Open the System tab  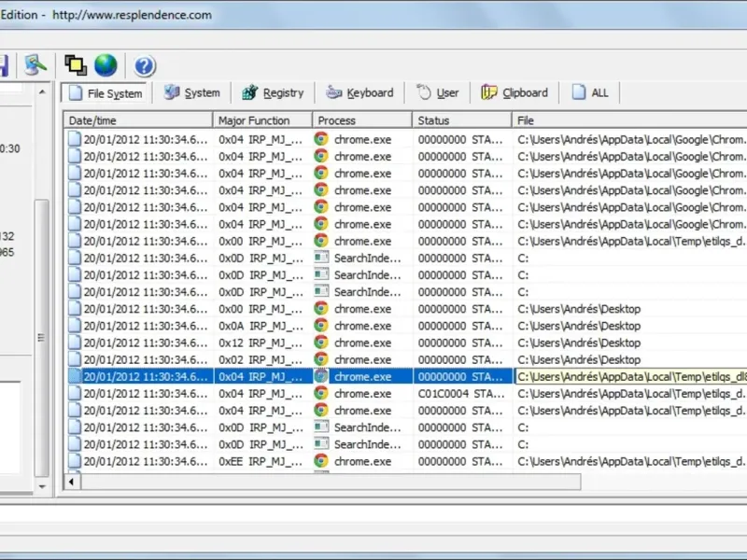[x=192, y=92]
